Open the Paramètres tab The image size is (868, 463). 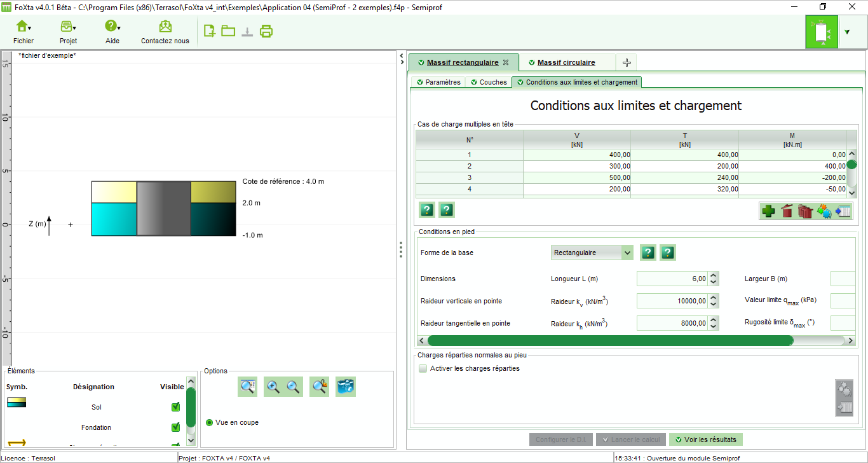click(x=438, y=82)
